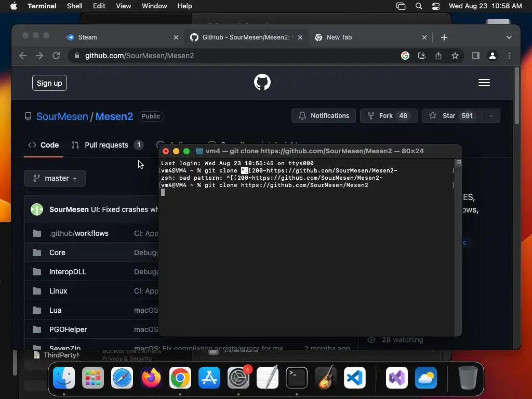Click the GitHub page vertical scrollbar
The image size is (532, 399).
[x=517, y=96]
